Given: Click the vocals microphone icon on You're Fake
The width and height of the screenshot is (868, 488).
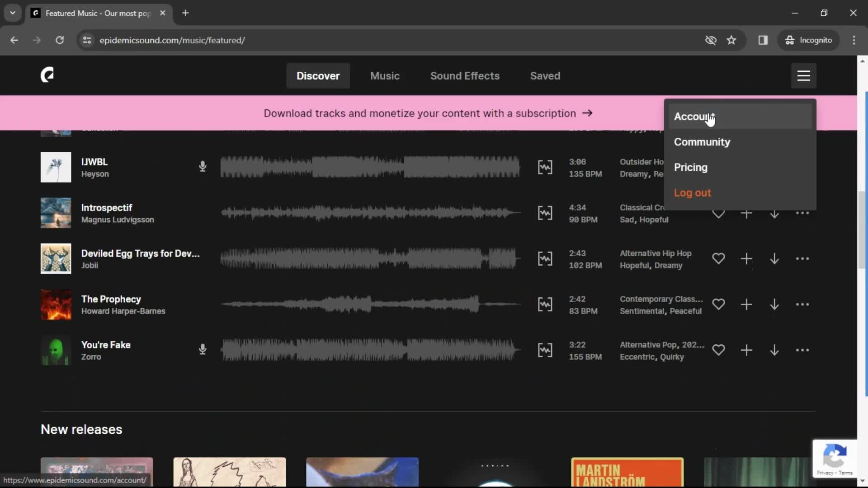Looking at the screenshot, I should point(203,350).
